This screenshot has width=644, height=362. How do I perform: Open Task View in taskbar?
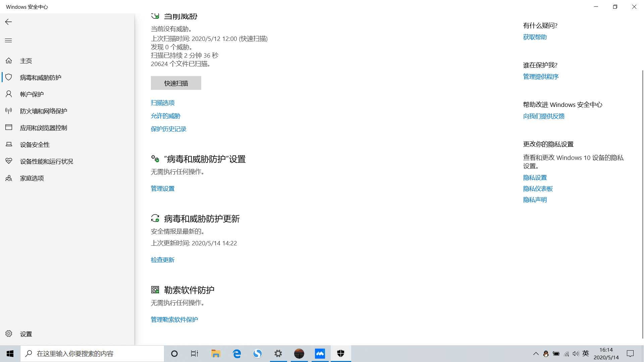[x=195, y=354]
